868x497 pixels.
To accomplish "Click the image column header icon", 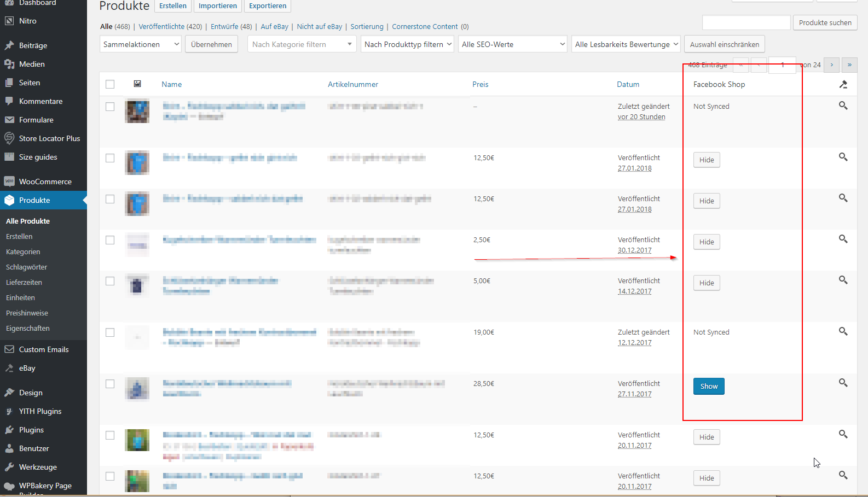I will [x=137, y=84].
